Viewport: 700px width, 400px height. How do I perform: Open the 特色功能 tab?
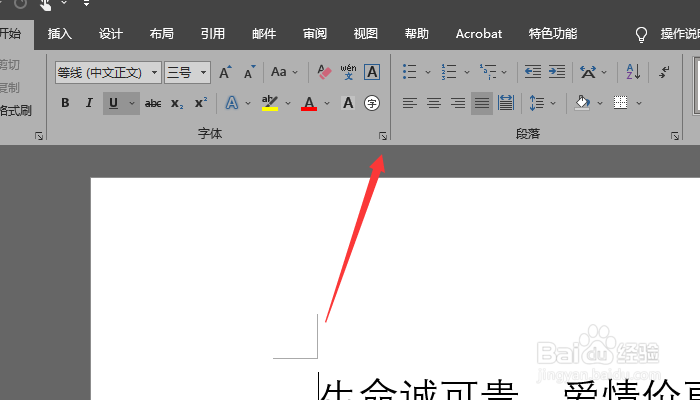(x=553, y=34)
